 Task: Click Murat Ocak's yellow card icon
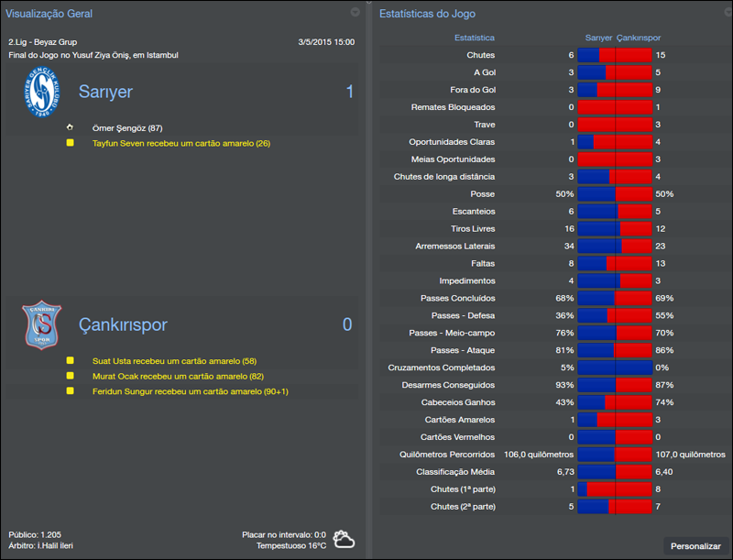click(71, 376)
